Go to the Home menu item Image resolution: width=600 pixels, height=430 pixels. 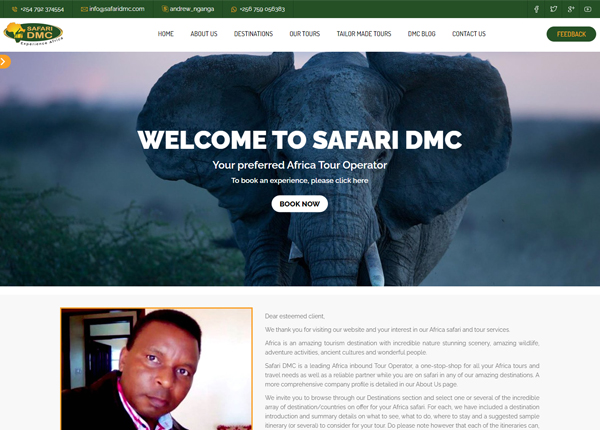[x=166, y=34]
